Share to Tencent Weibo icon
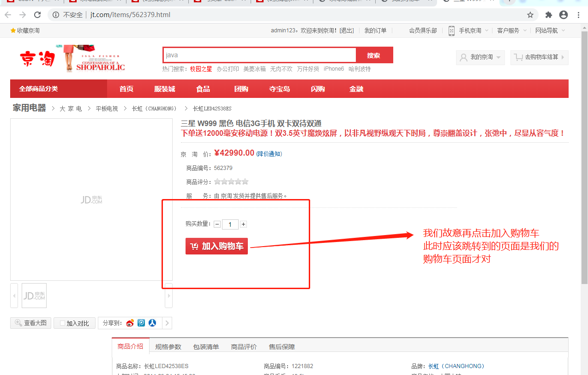 point(141,323)
